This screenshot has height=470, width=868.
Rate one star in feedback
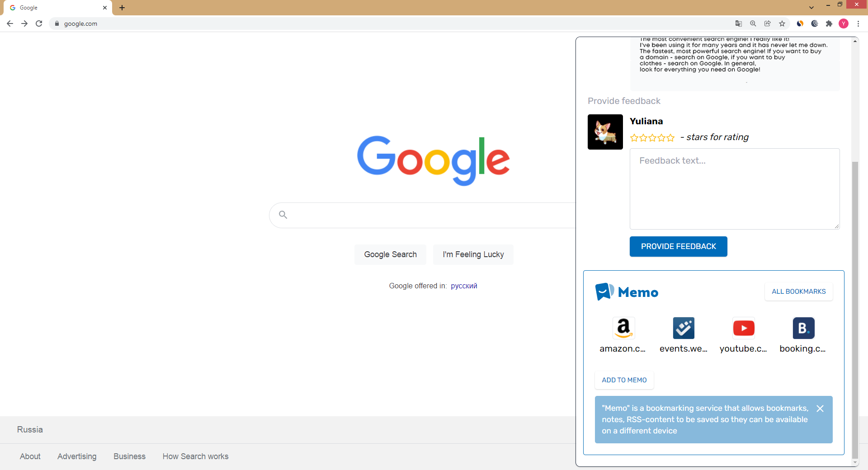click(x=634, y=138)
